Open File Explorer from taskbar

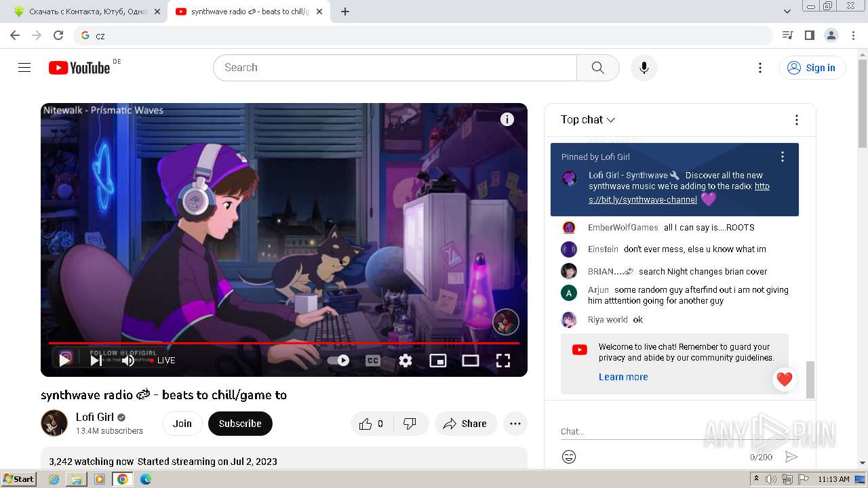(77, 479)
